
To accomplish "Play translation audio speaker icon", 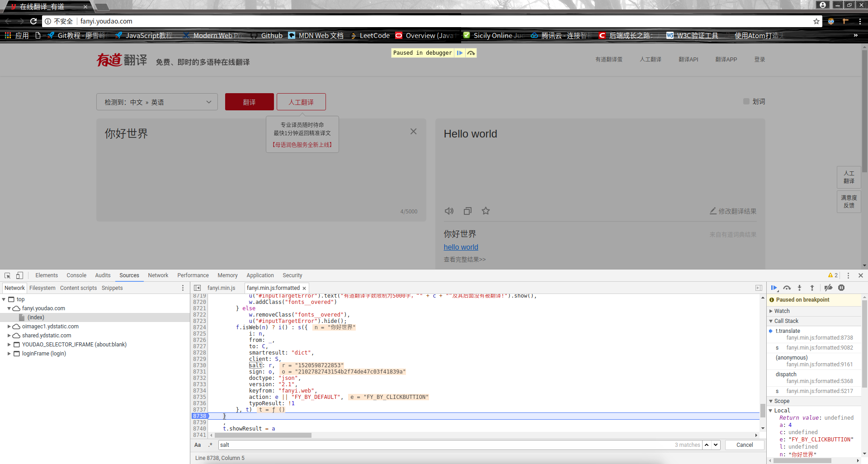I will pos(449,211).
